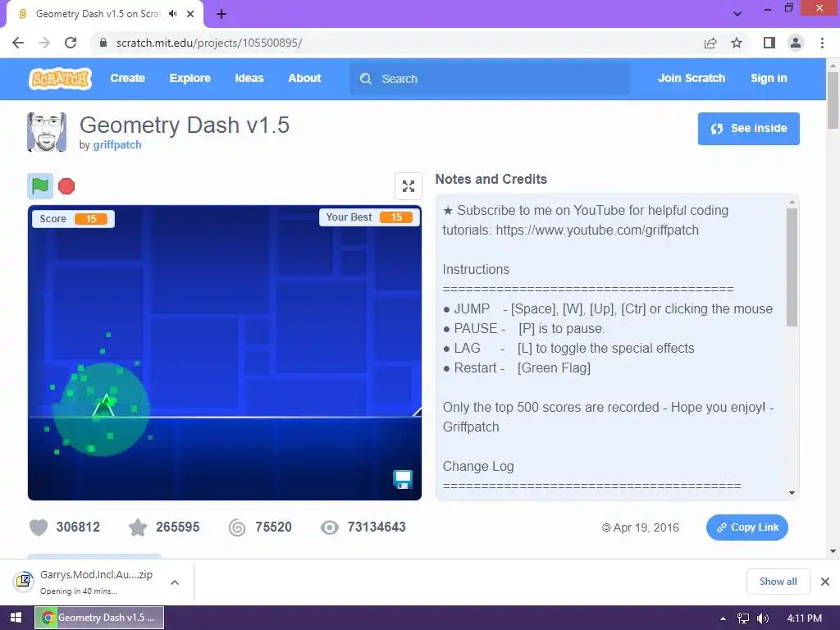Click the page vertical scrollbar thumb
The width and height of the screenshot is (840, 630).
tap(833, 100)
